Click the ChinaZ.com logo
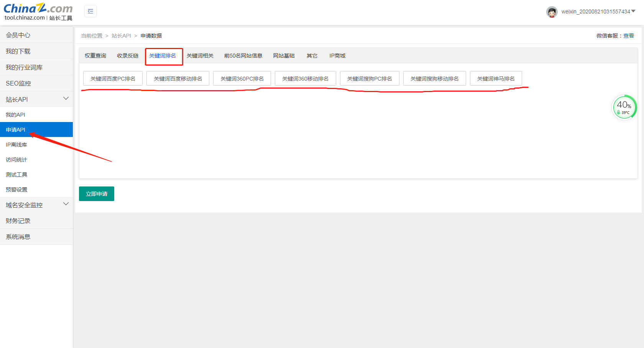This screenshot has height=348, width=644. coord(38,12)
